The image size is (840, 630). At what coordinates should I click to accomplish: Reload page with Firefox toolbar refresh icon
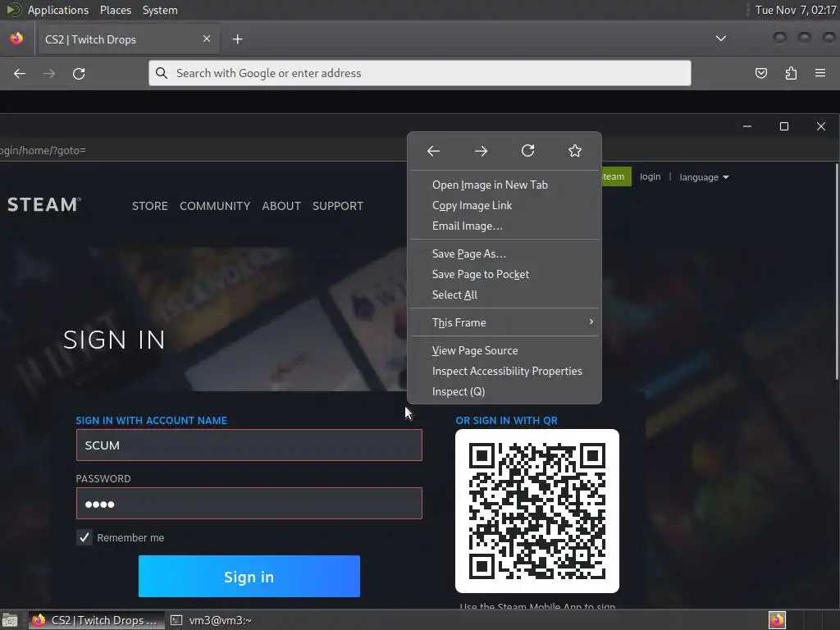point(79,73)
